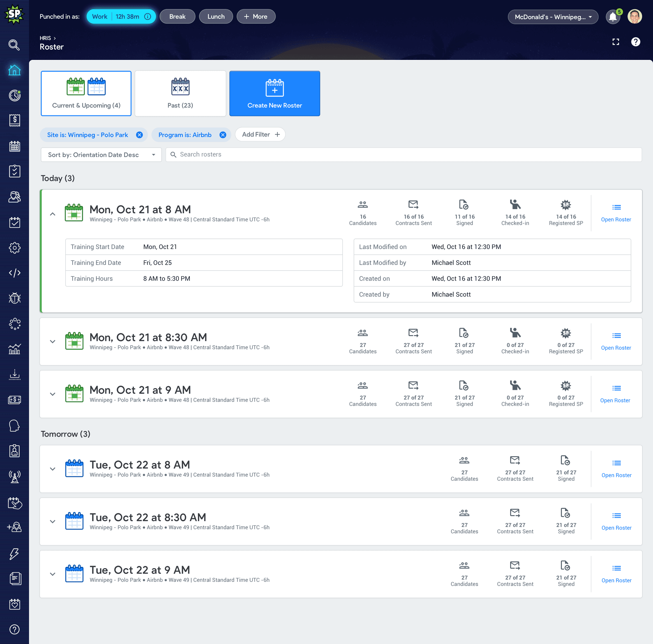The height and width of the screenshot is (644, 653).
Task: Click the code brackets sidebar icon
Action: (x=14, y=273)
